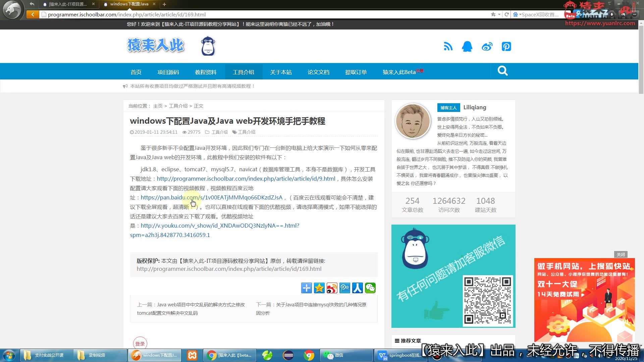The image size is (644, 362).
Task: Open browser downloads icon
Action: (x=612, y=14)
